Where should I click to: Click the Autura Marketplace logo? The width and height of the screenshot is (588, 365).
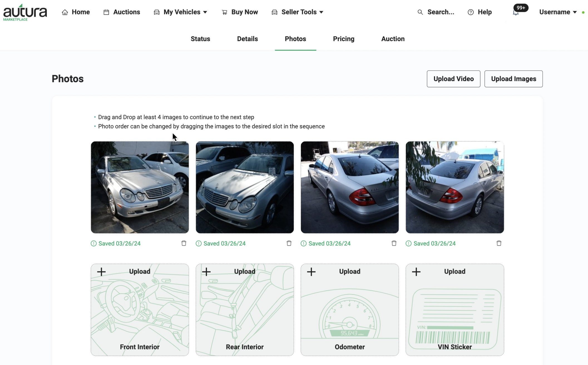coord(25,12)
